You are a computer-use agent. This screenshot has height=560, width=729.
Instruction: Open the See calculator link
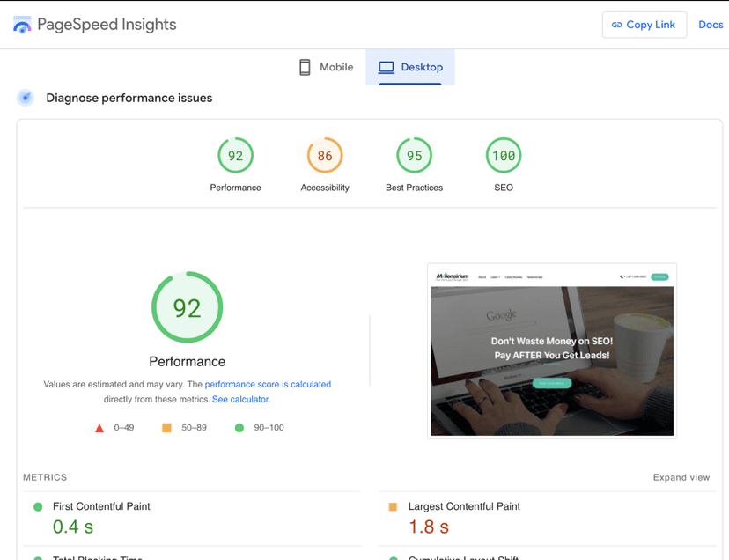tap(241, 399)
